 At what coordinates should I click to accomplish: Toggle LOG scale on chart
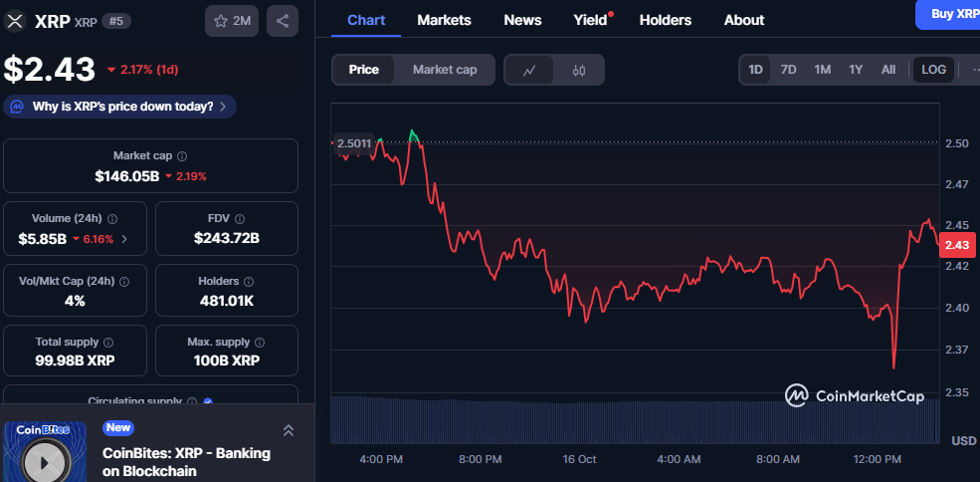933,70
